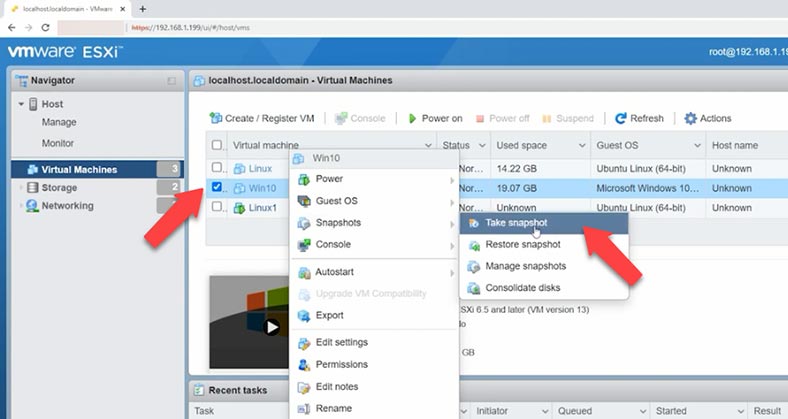The width and height of the screenshot is (788, 419).
Task: Click the root@192.168.1.19 user menu
Action: click(x=748, y=52)
